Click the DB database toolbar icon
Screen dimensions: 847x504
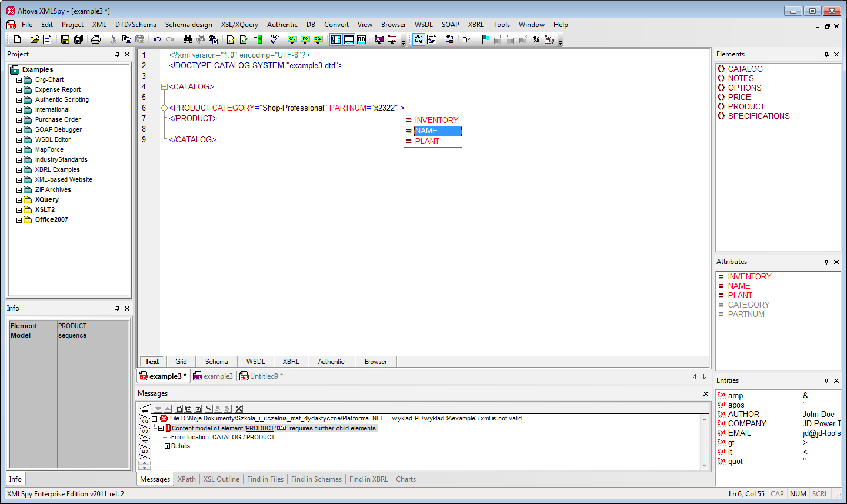[x=361, y=39]
